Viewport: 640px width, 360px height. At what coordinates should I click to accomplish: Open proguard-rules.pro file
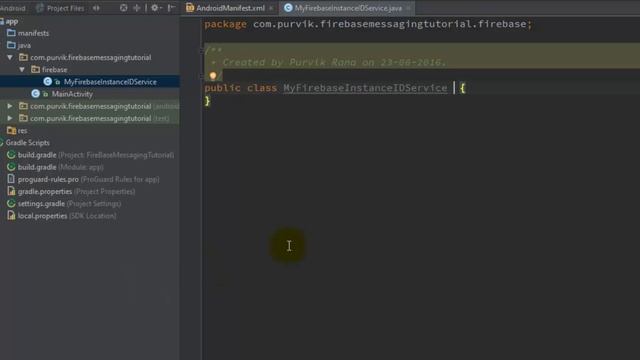tap(90, 179)
